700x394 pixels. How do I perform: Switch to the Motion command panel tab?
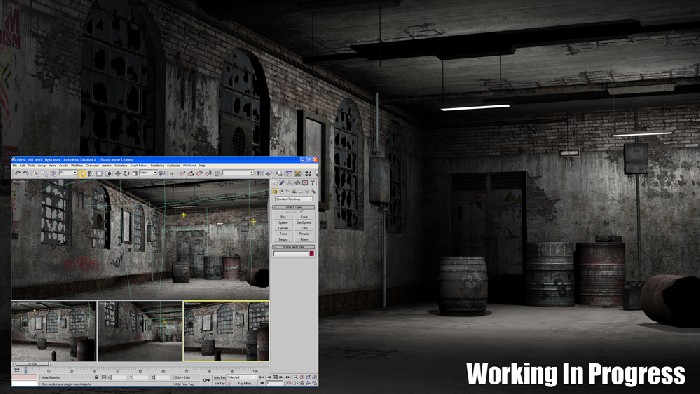coord(297,182)
